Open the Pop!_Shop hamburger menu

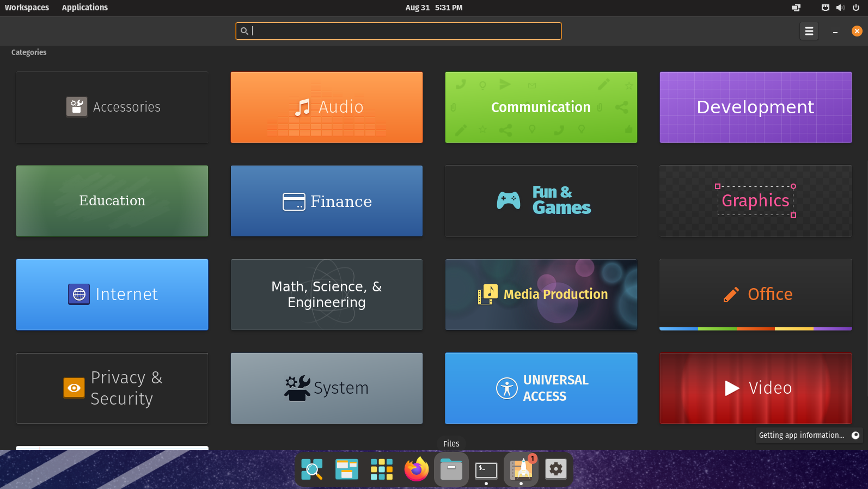click(809, 31)
